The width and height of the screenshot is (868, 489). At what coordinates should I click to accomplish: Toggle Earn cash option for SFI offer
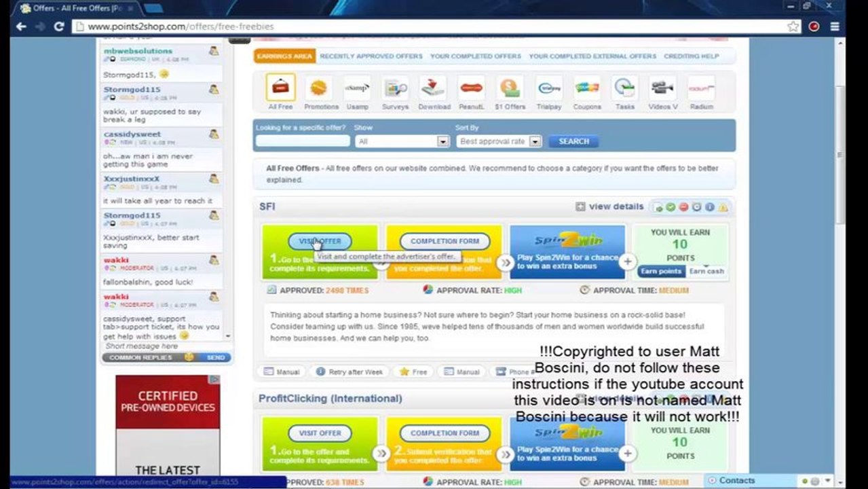pos(706,271)
